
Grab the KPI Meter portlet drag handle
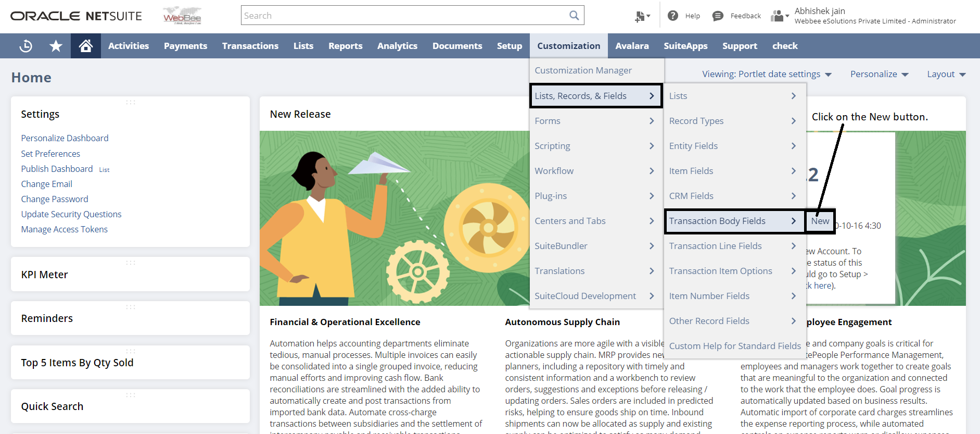[x=131, y=263]
